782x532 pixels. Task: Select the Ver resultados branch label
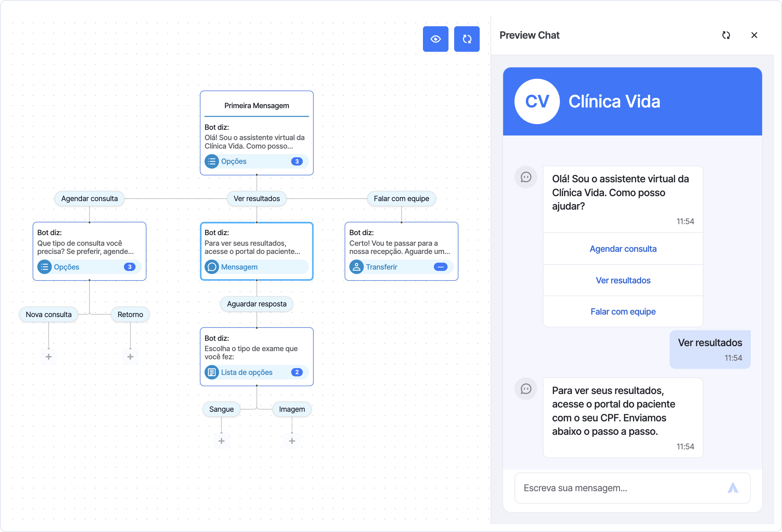pos(257,199)
